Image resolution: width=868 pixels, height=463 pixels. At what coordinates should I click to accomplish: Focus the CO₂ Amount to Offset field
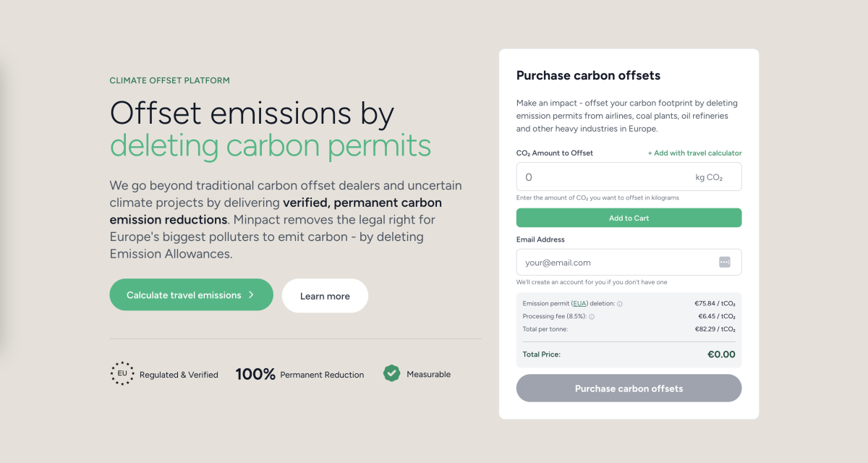pos(604,177)
